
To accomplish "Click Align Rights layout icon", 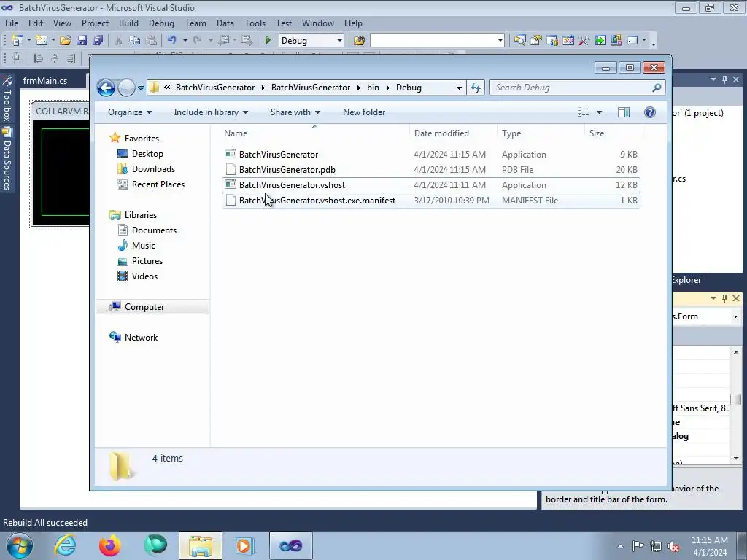I will (x=71, y=58).
